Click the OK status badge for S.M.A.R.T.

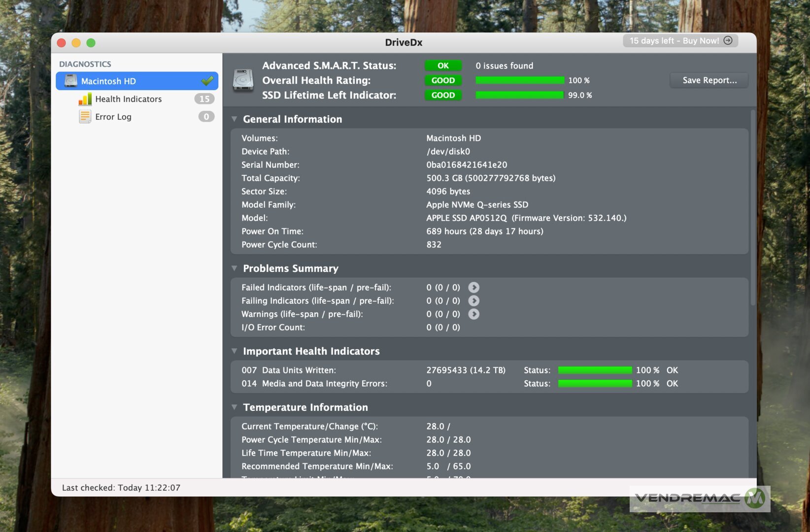[x=443, y=66]
